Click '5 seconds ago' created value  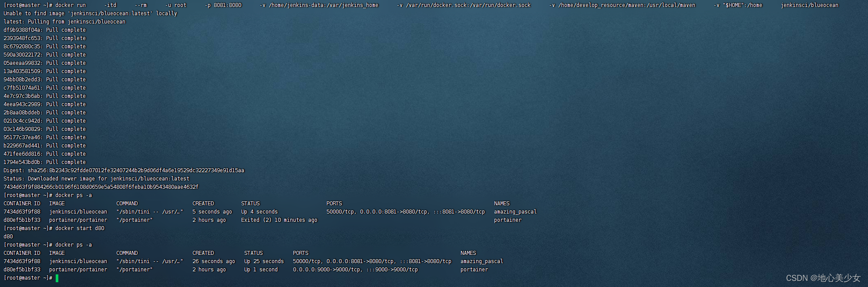[212, 212]
